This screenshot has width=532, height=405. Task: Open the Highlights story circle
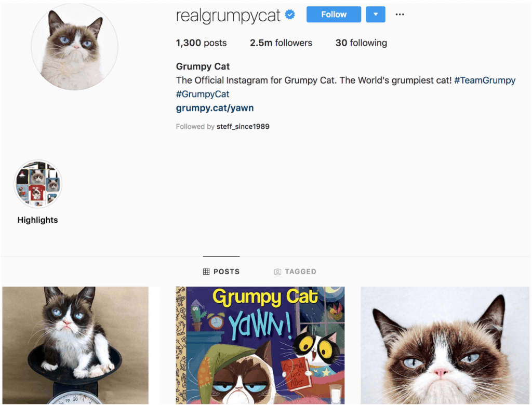pos(38,184)
